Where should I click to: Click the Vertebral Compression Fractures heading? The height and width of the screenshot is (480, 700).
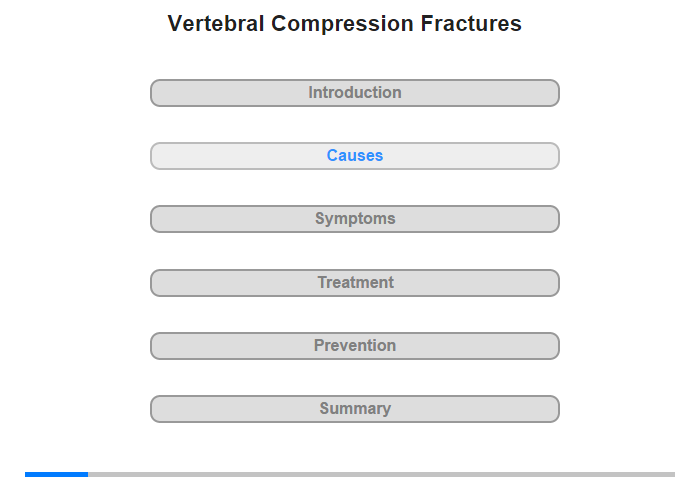click(345, 24)
